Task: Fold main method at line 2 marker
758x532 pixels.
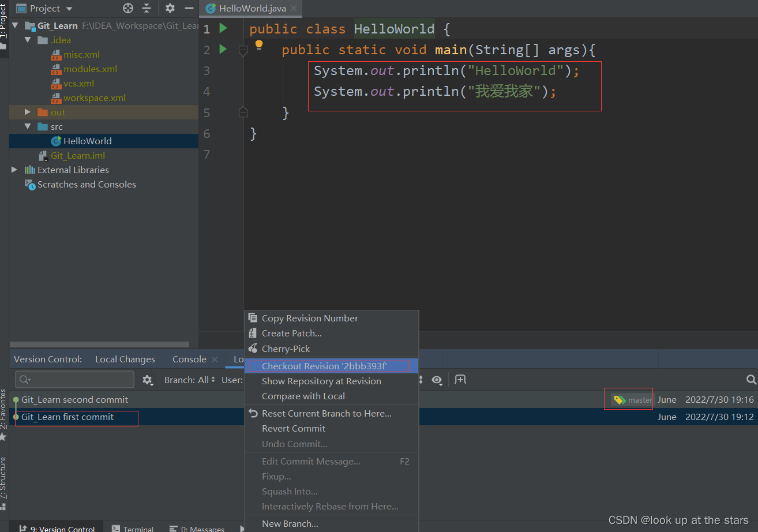Action: coord(243,51)
